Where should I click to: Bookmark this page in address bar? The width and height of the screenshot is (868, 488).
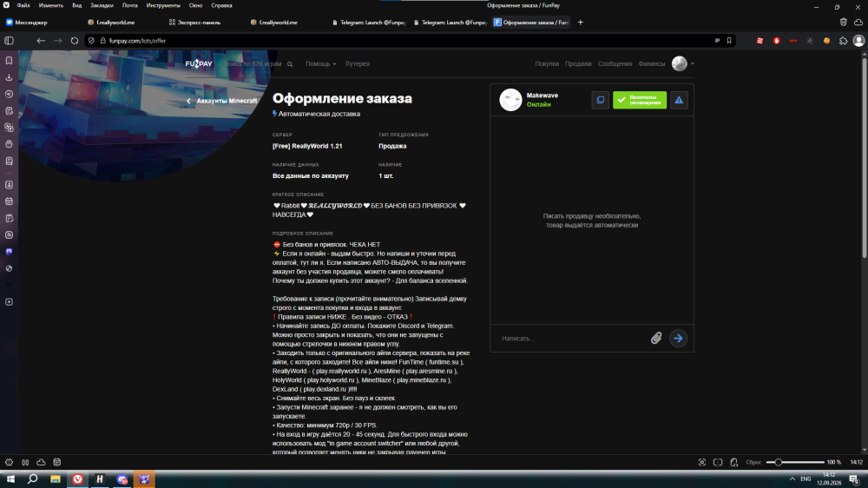pyautogui.click(x=729, y=41)
